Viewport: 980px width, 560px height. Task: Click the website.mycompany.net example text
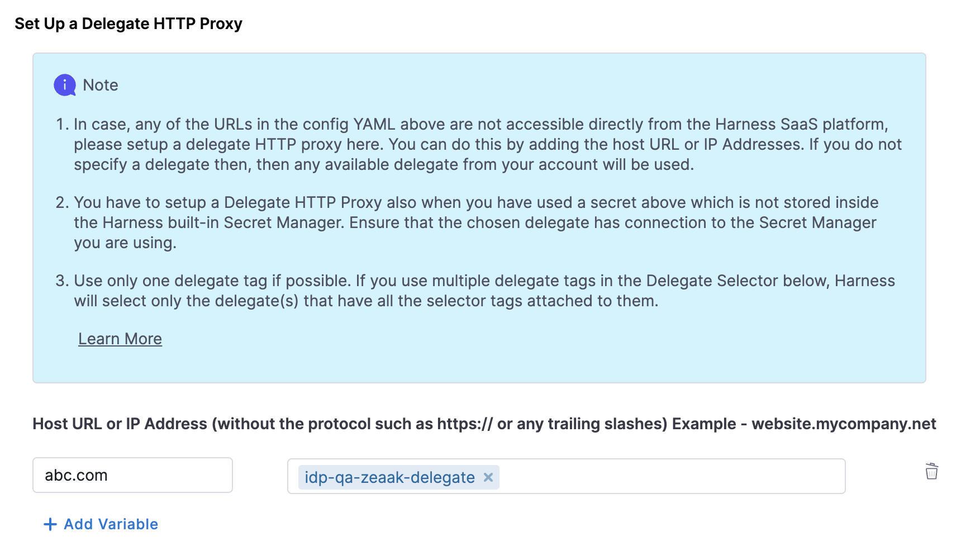point(844,424)
